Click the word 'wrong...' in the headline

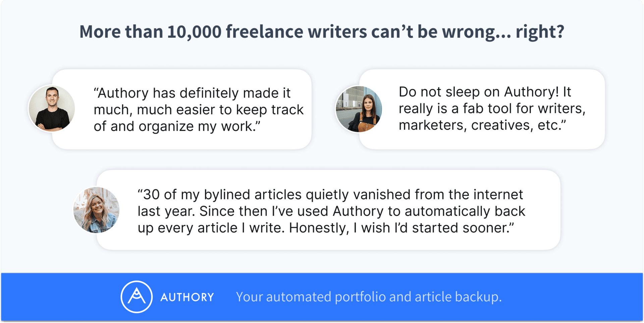[477, 32]
